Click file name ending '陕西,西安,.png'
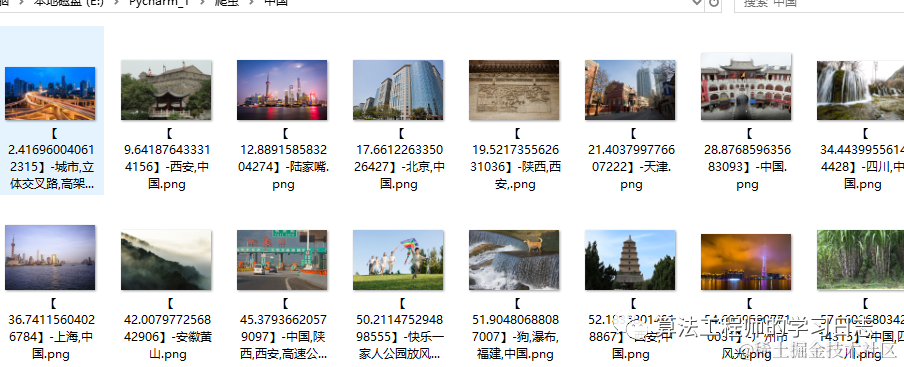Screen dimensions: 904x367 pos(515,159)
